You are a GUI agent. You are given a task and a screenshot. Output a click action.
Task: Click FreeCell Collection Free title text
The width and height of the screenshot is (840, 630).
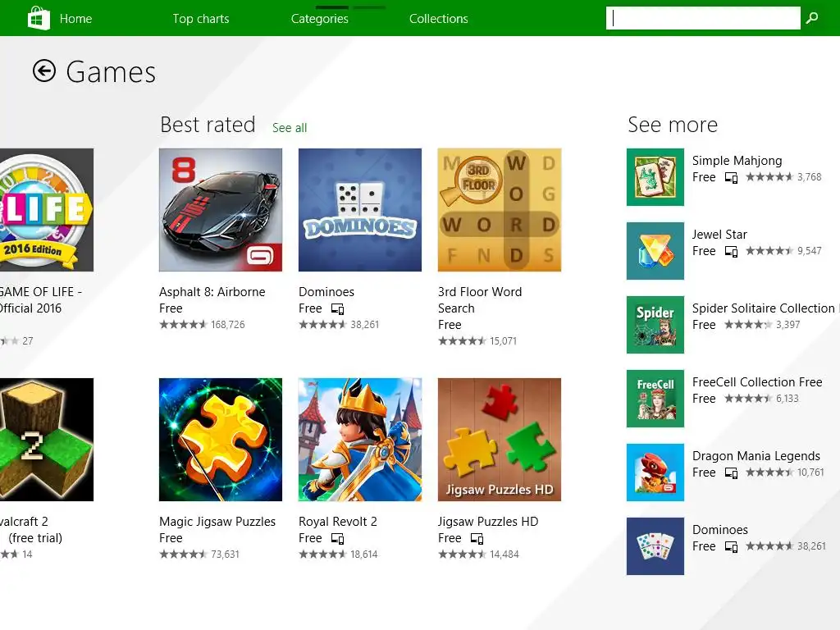tap(757, 382)
